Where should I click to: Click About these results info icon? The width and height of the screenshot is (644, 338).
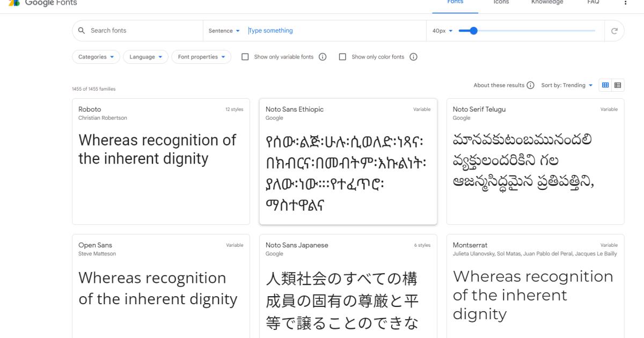point(530,85)
